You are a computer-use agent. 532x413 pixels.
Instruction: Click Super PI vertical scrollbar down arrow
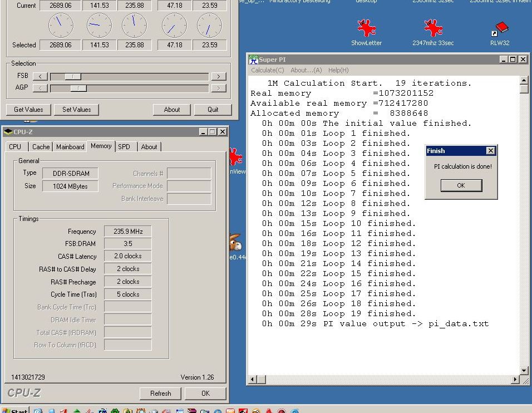pyautogui.click(x=524, y=371)
